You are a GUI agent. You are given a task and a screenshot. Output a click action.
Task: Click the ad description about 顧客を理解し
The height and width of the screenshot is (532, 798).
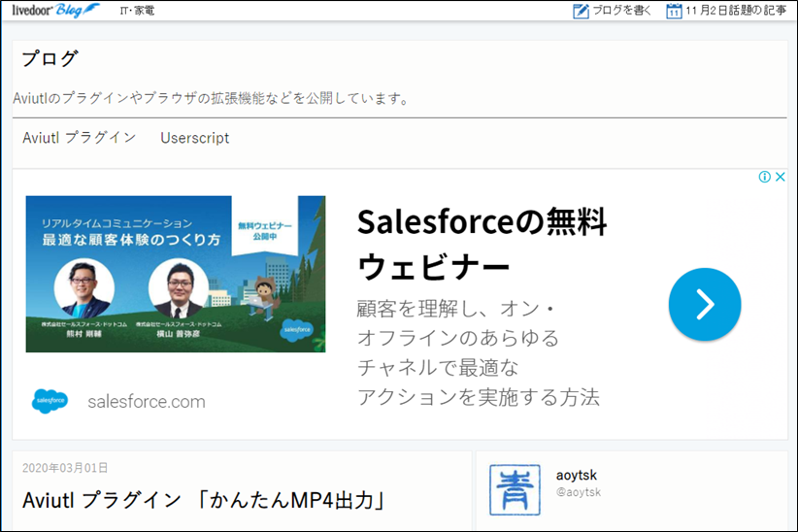point(478,352)
